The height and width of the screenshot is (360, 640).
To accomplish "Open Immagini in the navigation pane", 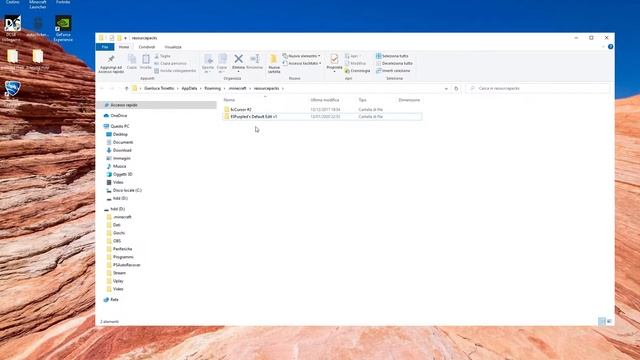I will click(x=122, y=158).
